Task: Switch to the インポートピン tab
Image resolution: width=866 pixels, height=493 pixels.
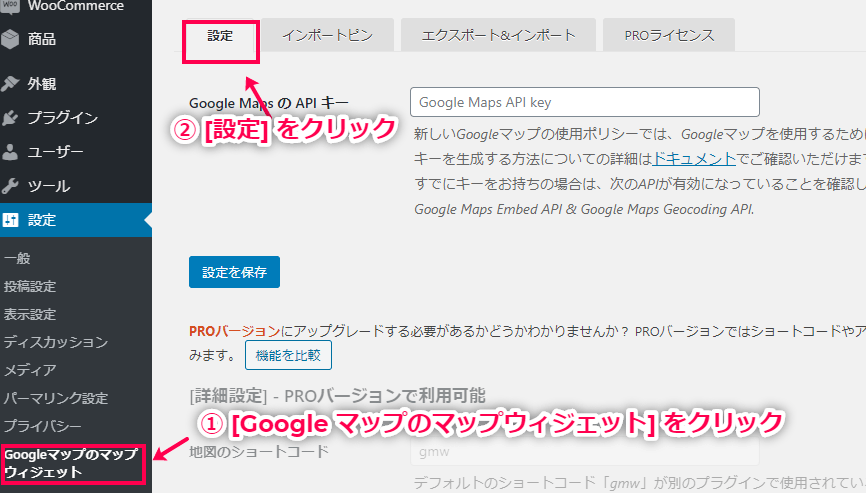Action: [x=327, y=35]
